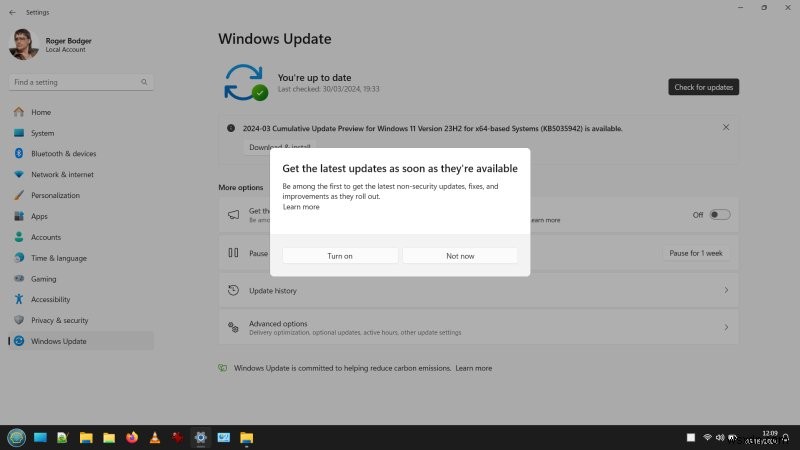Screen dimensions: 800x450
Task: Open Update history page
Action: point(479,290)
